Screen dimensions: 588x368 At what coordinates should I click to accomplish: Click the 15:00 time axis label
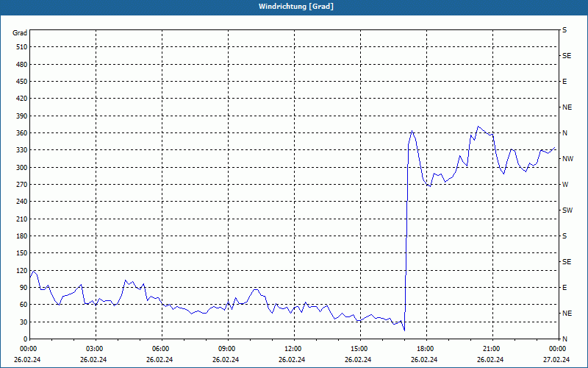pyautogui.click(x=359, y=349)
